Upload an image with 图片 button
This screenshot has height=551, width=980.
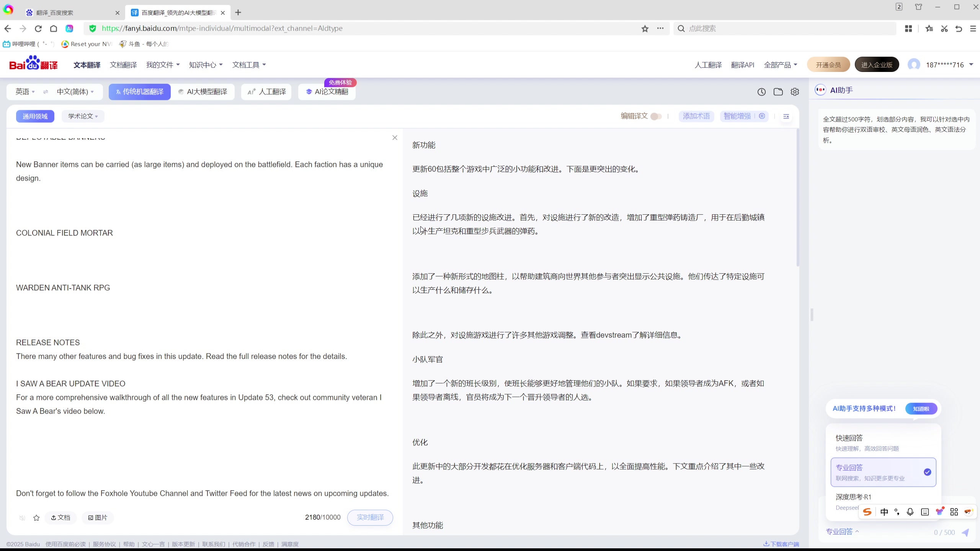98,518
